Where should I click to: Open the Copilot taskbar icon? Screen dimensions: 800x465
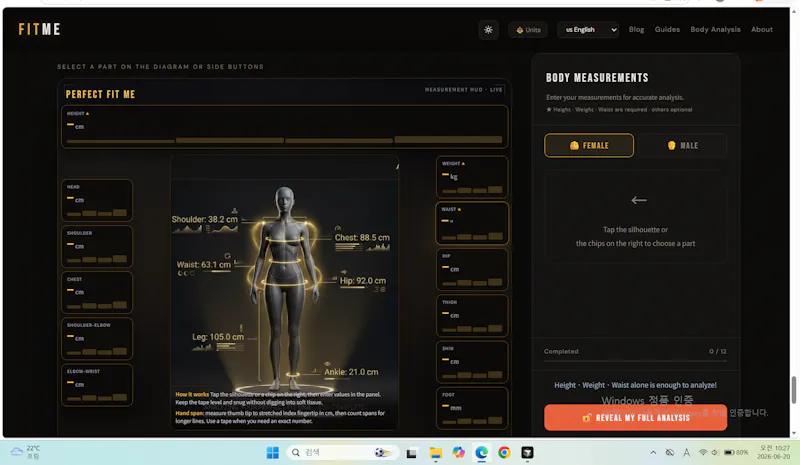click(458, 452)
